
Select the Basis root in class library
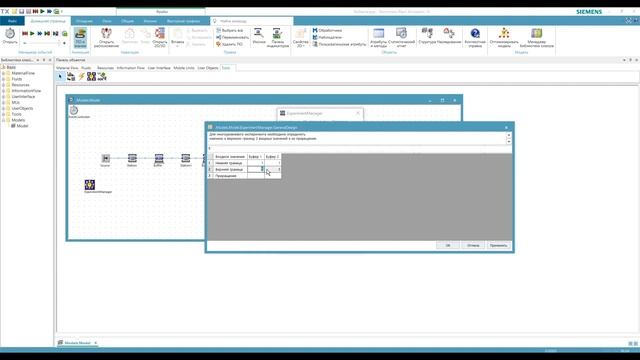click(11, 67)
